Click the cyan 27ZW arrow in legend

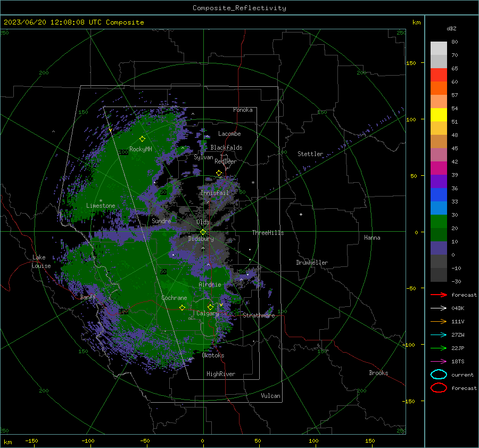click(439, 335)
